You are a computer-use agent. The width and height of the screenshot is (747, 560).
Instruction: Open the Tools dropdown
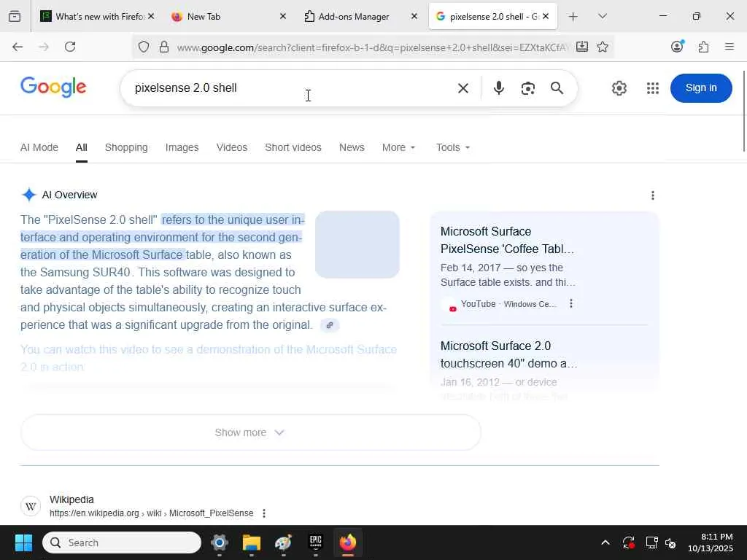pos(452,147)
